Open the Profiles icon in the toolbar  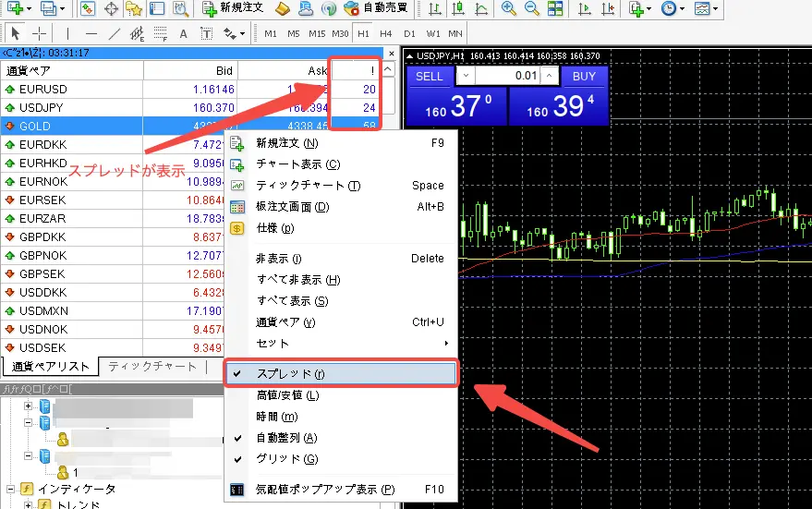[x=48, y=7]
